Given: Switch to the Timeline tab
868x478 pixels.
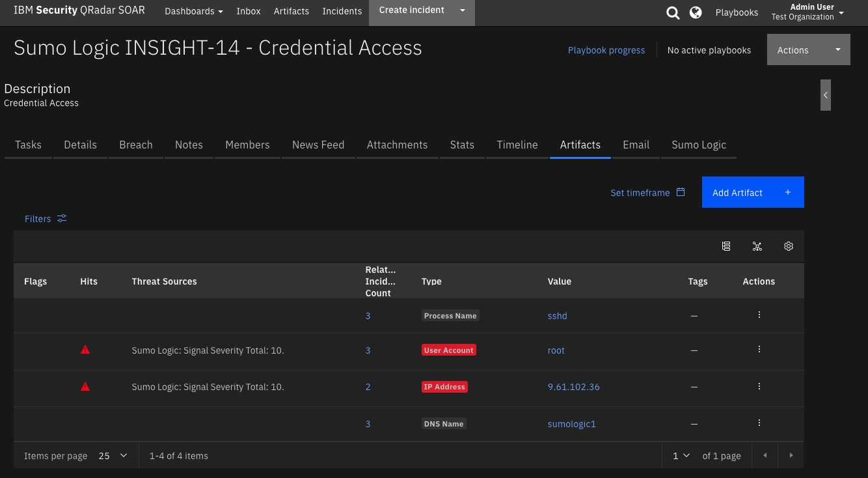Looking at the screenshot, I should coord(517,145).
